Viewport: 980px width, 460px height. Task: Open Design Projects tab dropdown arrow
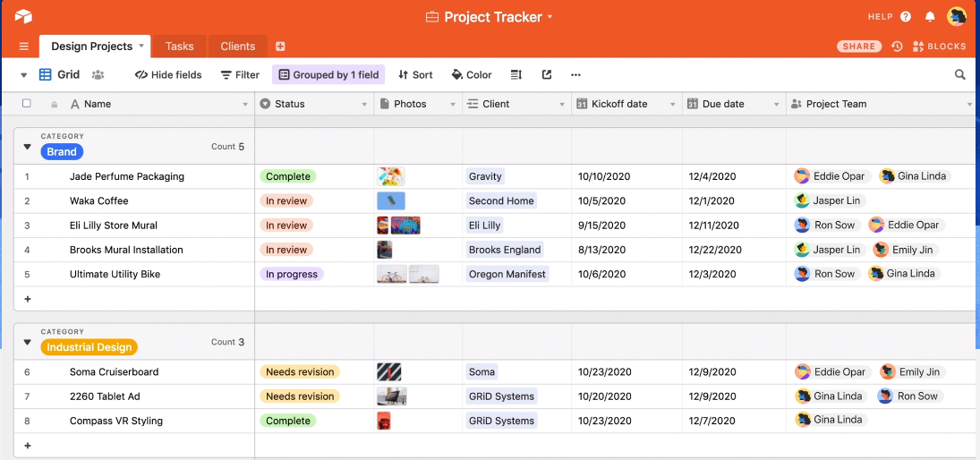click(141, 46)
